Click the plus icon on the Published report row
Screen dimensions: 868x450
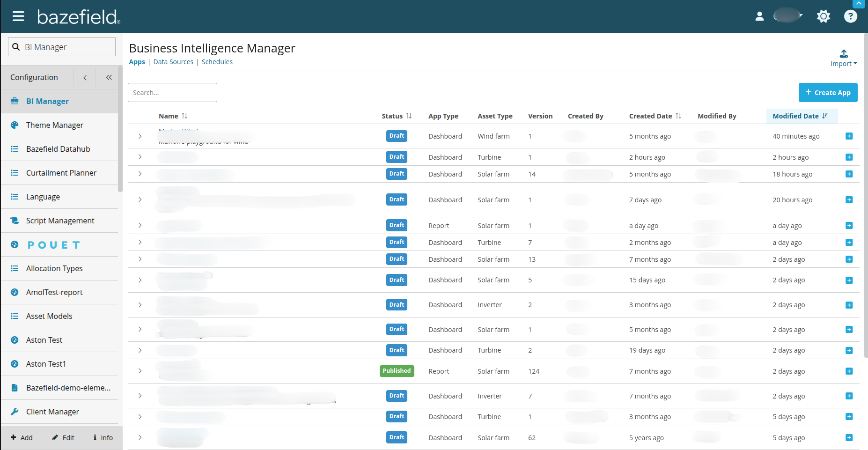click(849, 371)
